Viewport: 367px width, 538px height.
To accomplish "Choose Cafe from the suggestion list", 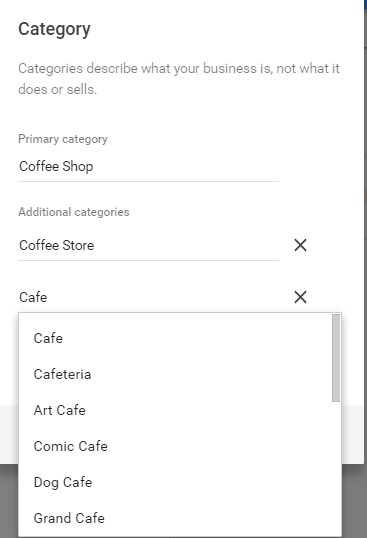I will (175, 338).
